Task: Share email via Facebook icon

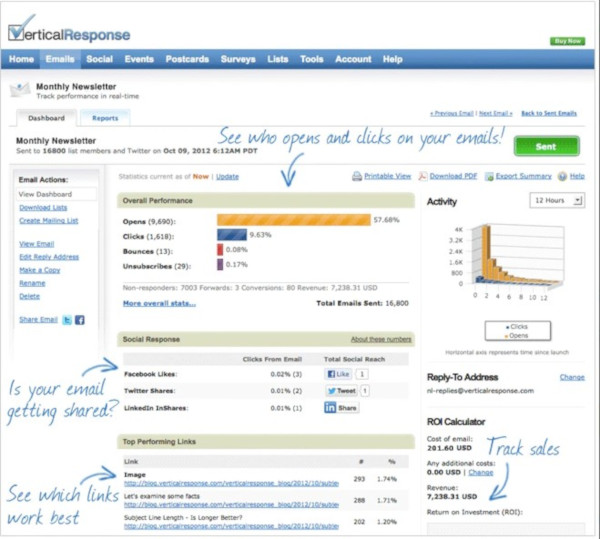Action: pyautogui.click(x=79, y=320)
